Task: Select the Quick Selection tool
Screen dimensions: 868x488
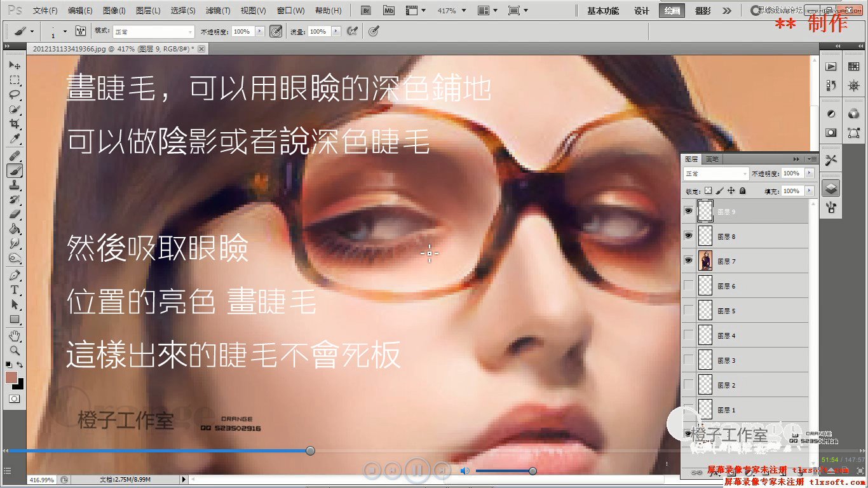Action: click(15, 109)
